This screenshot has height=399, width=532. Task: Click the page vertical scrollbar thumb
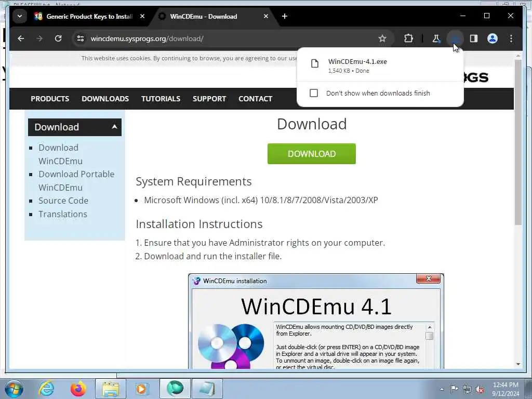click(x=518, y=142)
